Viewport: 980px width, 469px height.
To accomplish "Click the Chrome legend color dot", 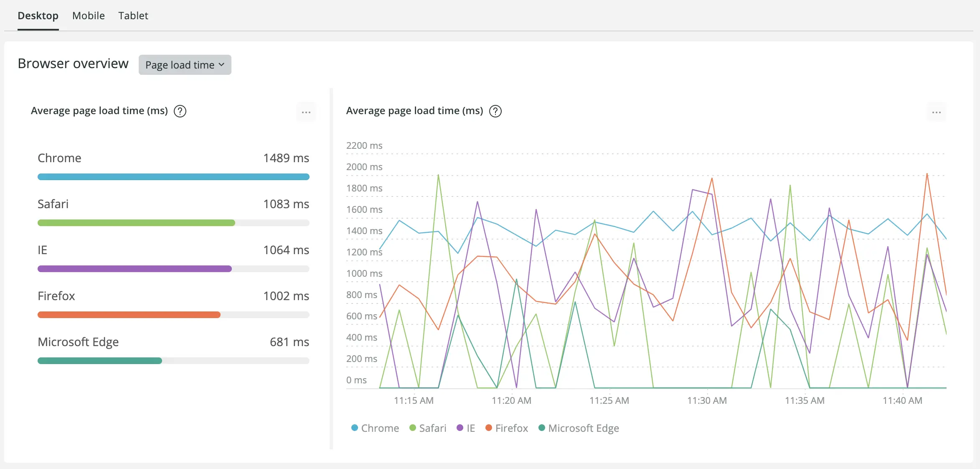I will point(354,428).
